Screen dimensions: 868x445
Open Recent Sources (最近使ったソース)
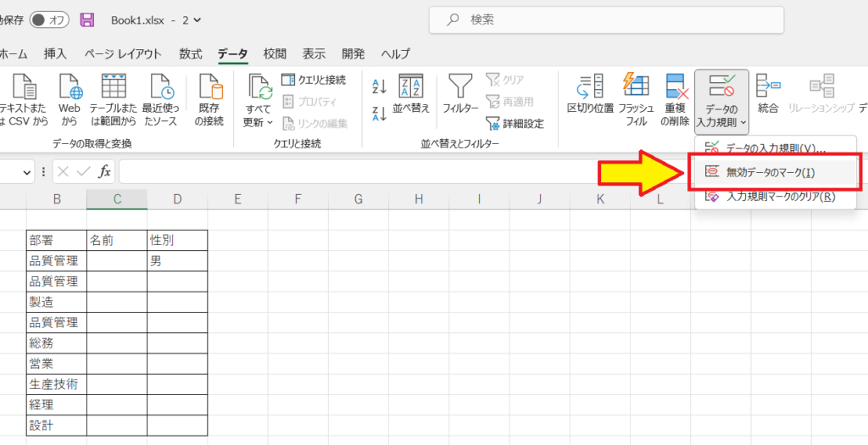(x=160, y=89)
